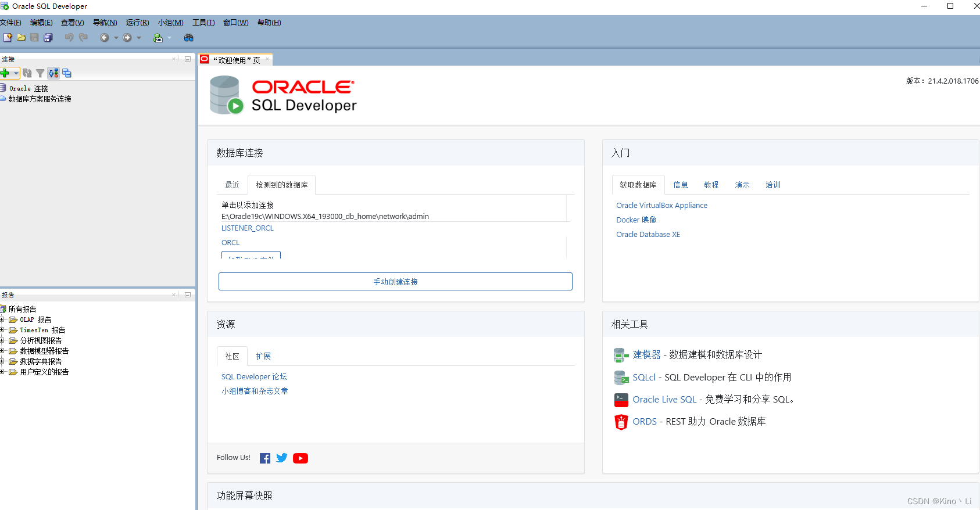Click the red ORDS icon

621,422
